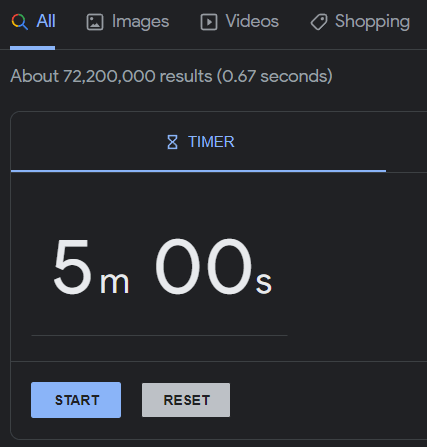Image resolution: width=427 pixels, height=447 pixels.
Task: Click the Videos play icon
Action: [209, 22]
